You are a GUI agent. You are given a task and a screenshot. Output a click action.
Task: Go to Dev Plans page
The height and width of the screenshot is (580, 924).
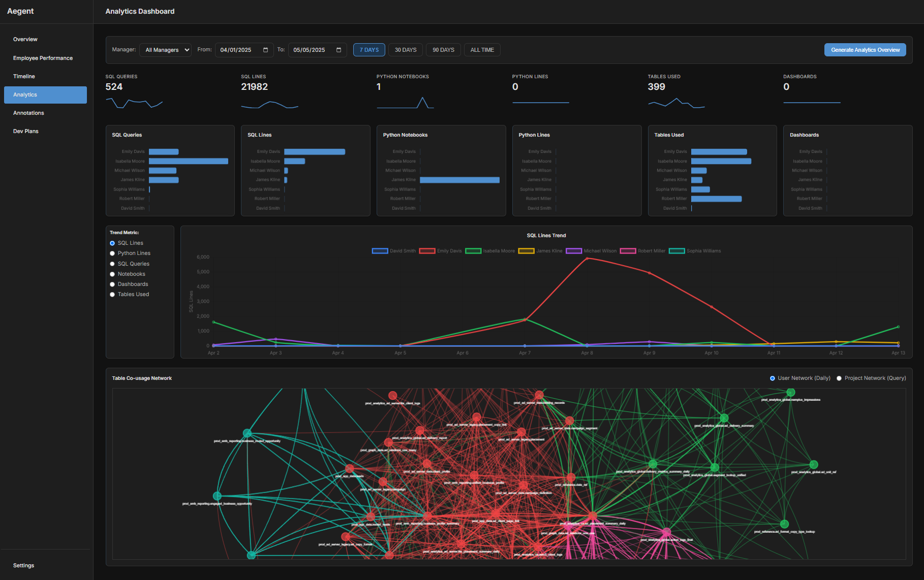click(x=26, y=131)
